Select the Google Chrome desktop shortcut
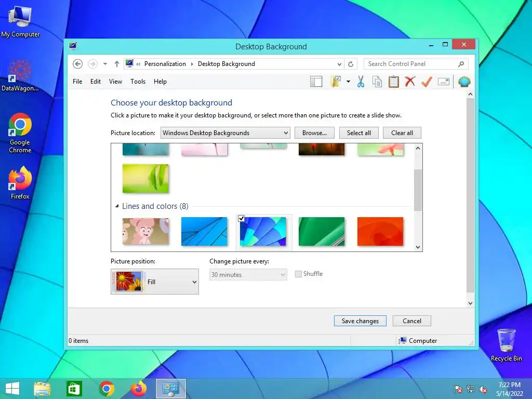The image size is (532, 399). pyautogui.click(x=20, y=133)
